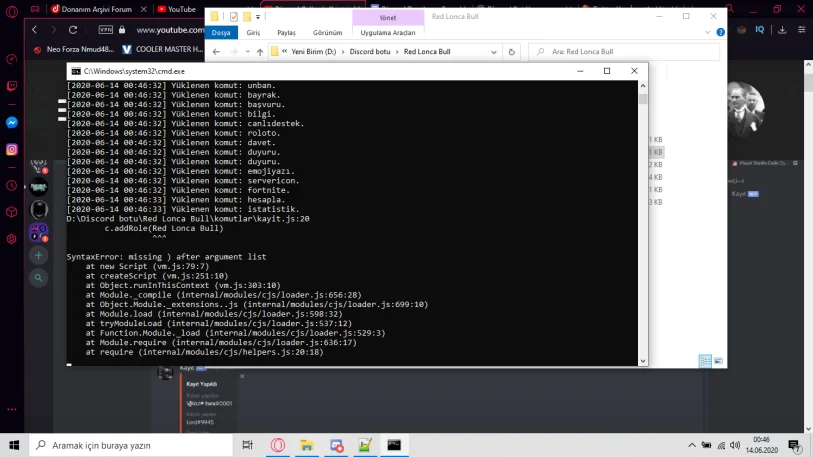The image size is (813, 457).
Task: Expand the address bar history dropdown
Action: [494, 52]
